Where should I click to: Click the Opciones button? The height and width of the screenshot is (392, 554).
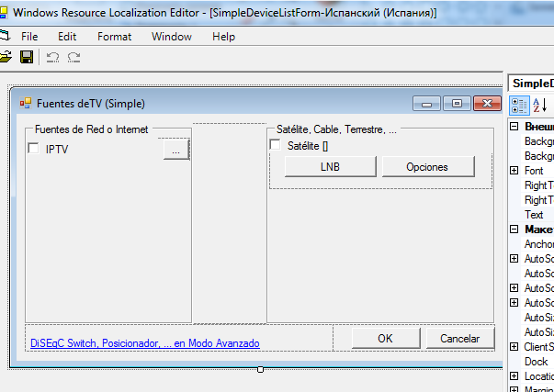(x=427, y=167)
